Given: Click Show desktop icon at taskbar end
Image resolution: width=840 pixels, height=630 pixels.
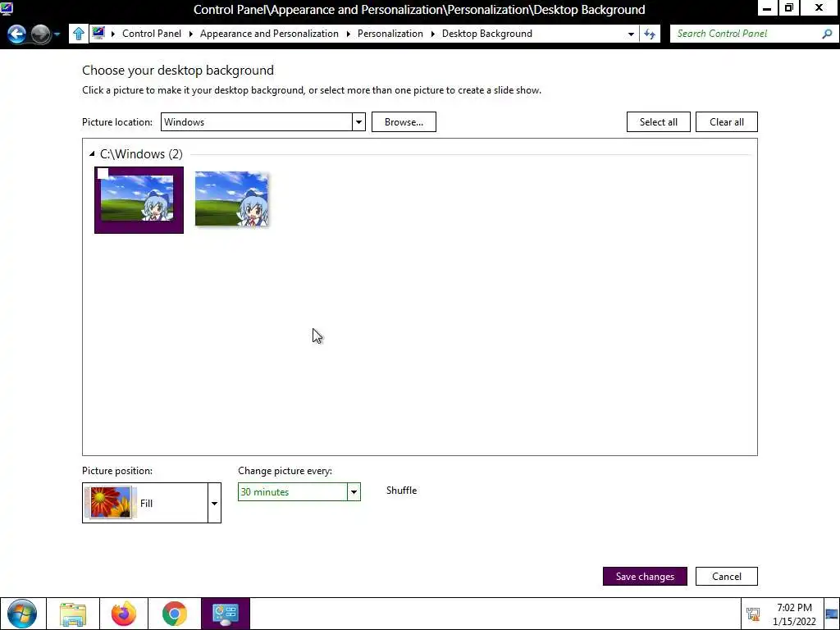Looking at the screenshot, I should (832, 614).
